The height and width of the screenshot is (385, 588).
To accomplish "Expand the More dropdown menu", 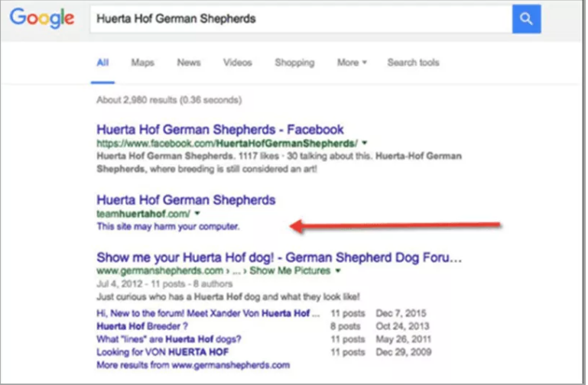I will click(352, 63).
